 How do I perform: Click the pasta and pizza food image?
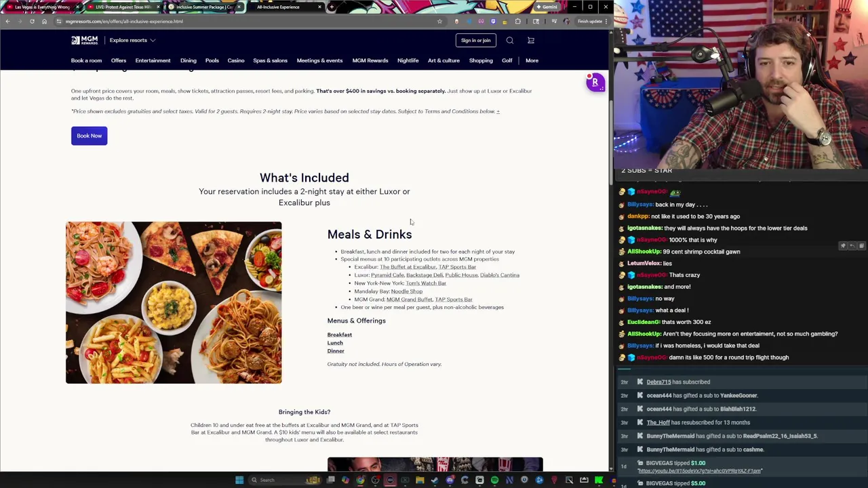tap(174, 302)
